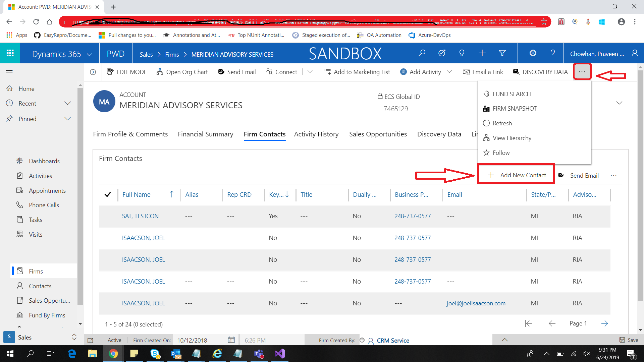Image resolution: width=644 pixels, height=362 pixels.
Task: Open joel@joelisaacson.com email link
Action: pyautogui.click(x=476, y=303)
